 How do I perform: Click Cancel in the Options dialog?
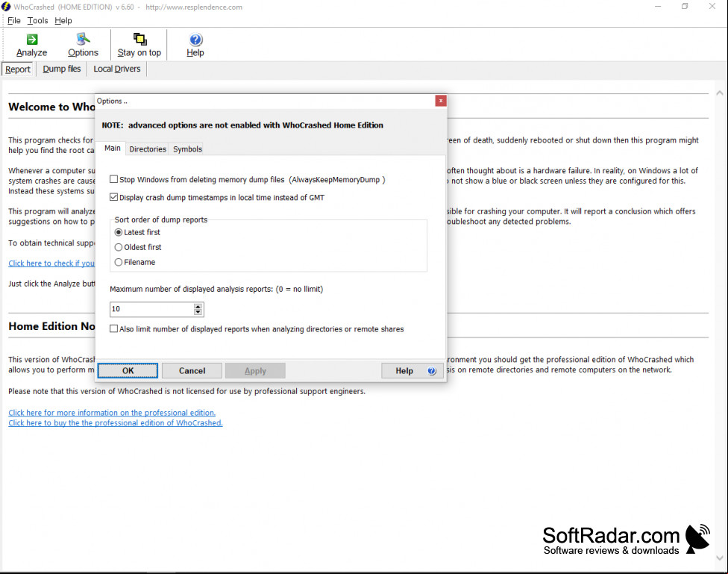coord(192,370)
